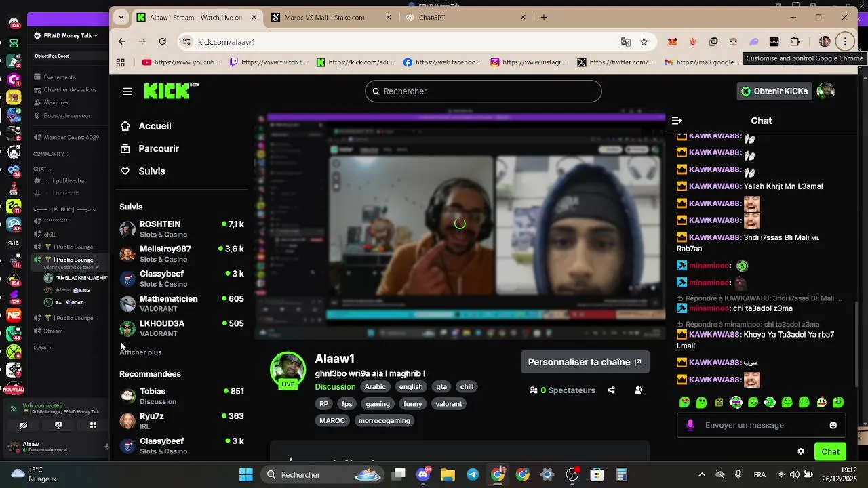Open Chrome three-dot customise menu
Viewport: 868px width, 488px height.
845,42
